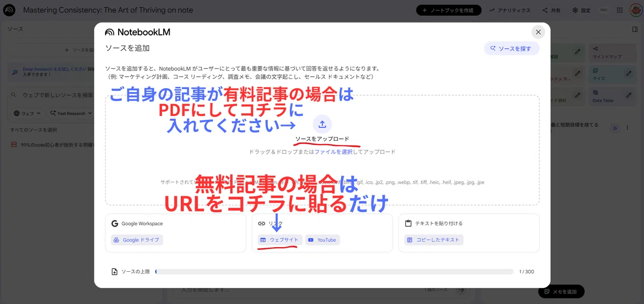Click the edit pencil left of Data Table card
This screenshot has width=644, height=304.
[x=577, y=96]
